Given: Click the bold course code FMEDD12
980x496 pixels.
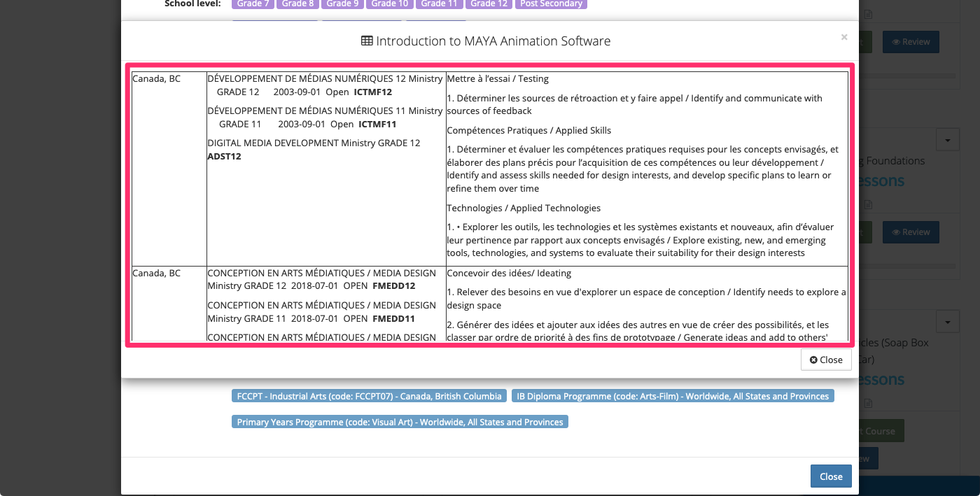Looking at the screenshot, I should point(393,286).
